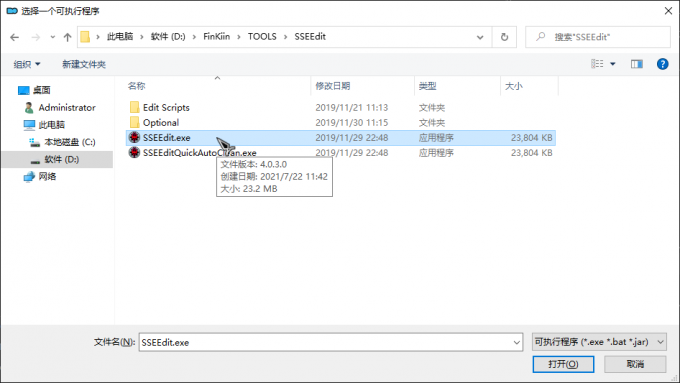Click the Edit Scripts folder icon
This screenshot has height=383, width=680.
click(134, 107)
